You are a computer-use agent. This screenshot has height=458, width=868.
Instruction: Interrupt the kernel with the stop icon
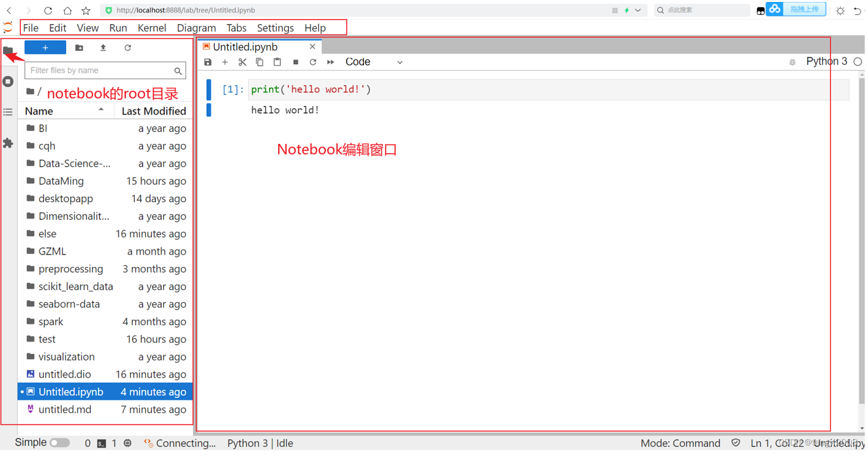tap(296, 63)
